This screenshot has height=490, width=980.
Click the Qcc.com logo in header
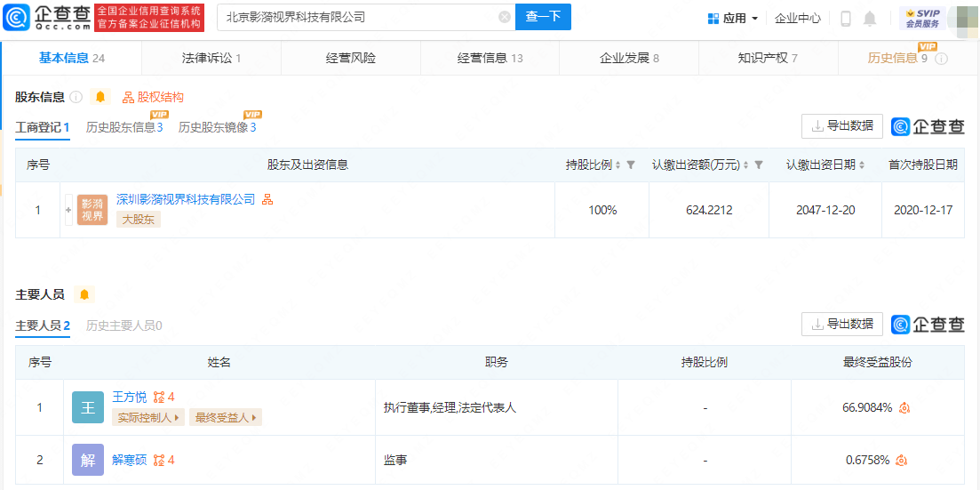47,17
